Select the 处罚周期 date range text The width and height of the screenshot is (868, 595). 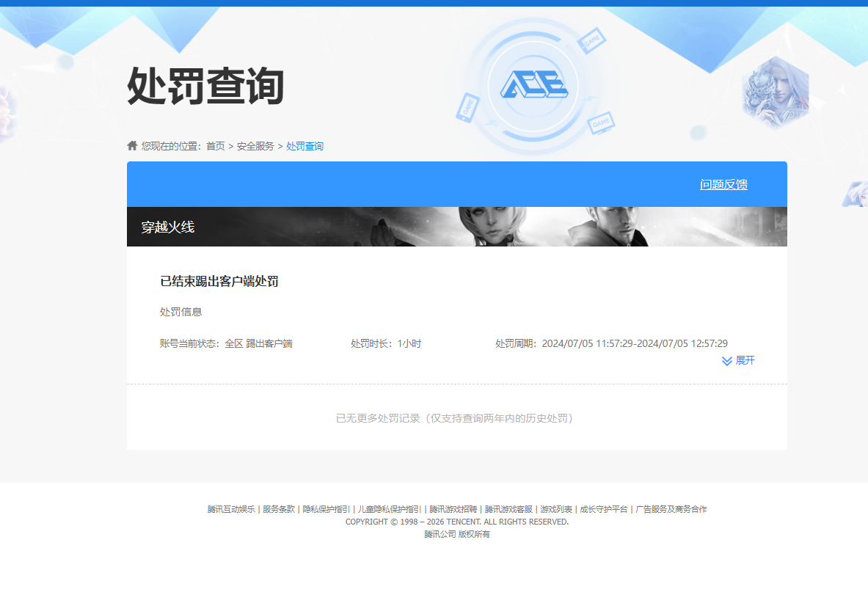tap(611, 343)
